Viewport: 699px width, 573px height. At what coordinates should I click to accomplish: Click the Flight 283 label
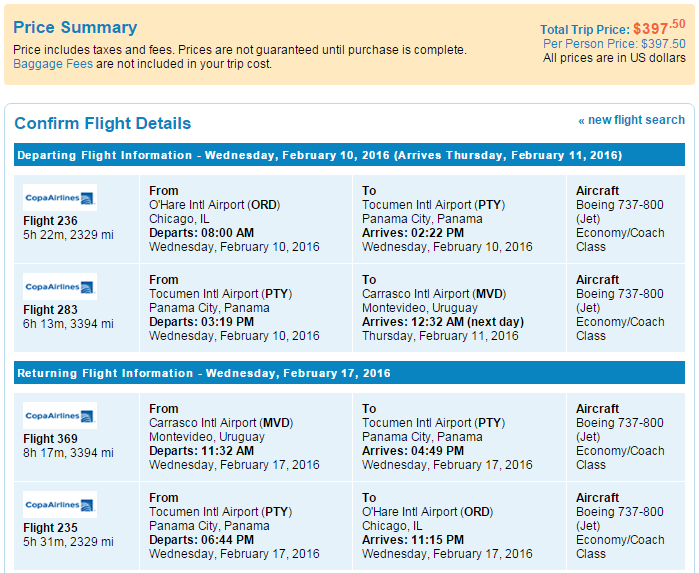click(x=50, y=309)
